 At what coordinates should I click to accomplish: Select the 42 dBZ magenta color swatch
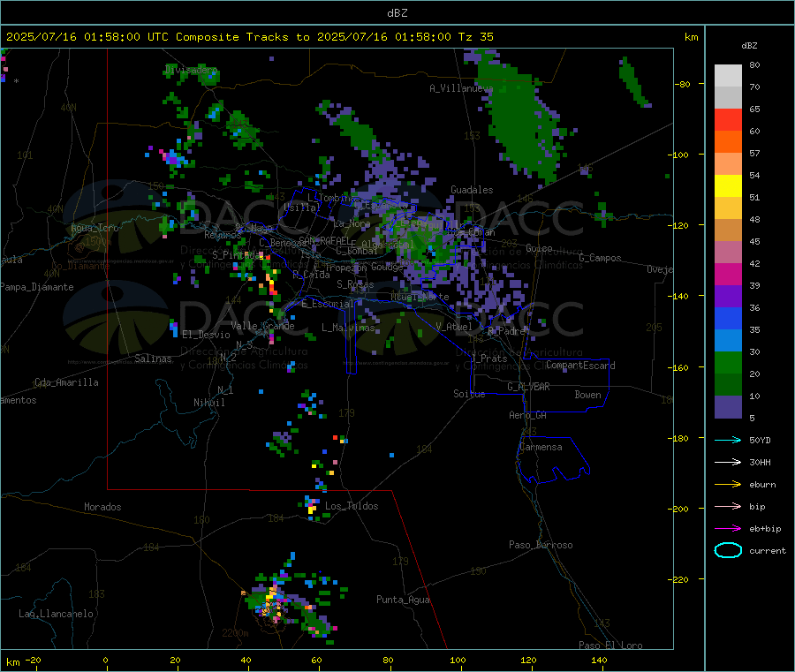[728, 274]
